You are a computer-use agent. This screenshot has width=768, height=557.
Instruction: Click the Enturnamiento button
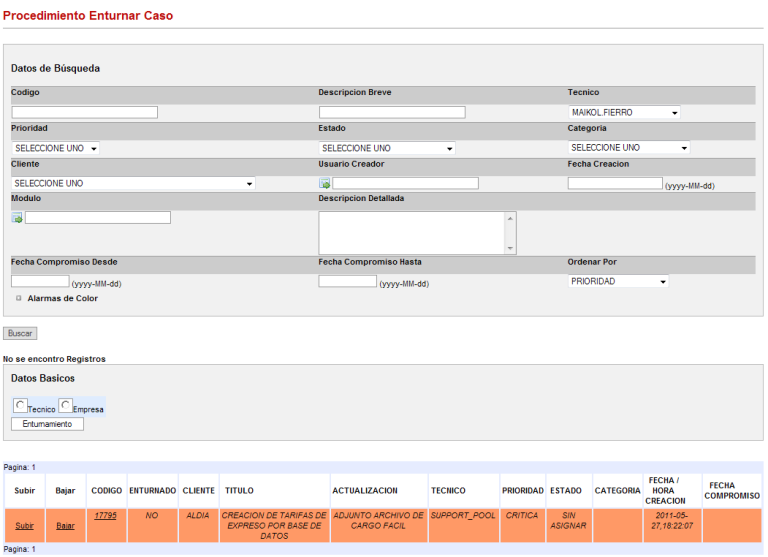(x=47, y=424)
